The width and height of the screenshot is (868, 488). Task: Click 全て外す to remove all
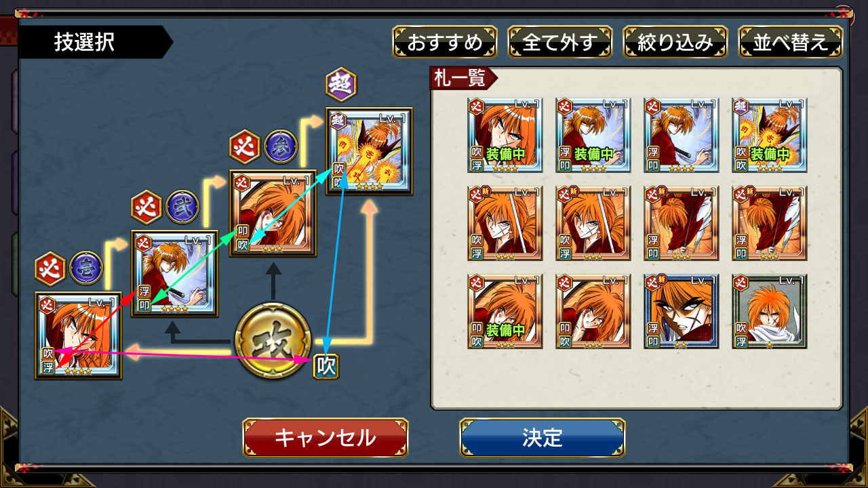point(560,42)
